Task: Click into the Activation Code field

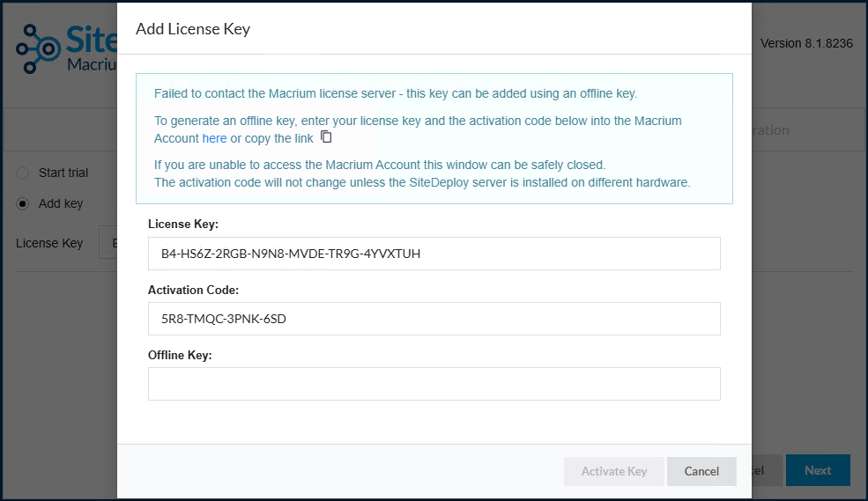Action: coord(434,319)
